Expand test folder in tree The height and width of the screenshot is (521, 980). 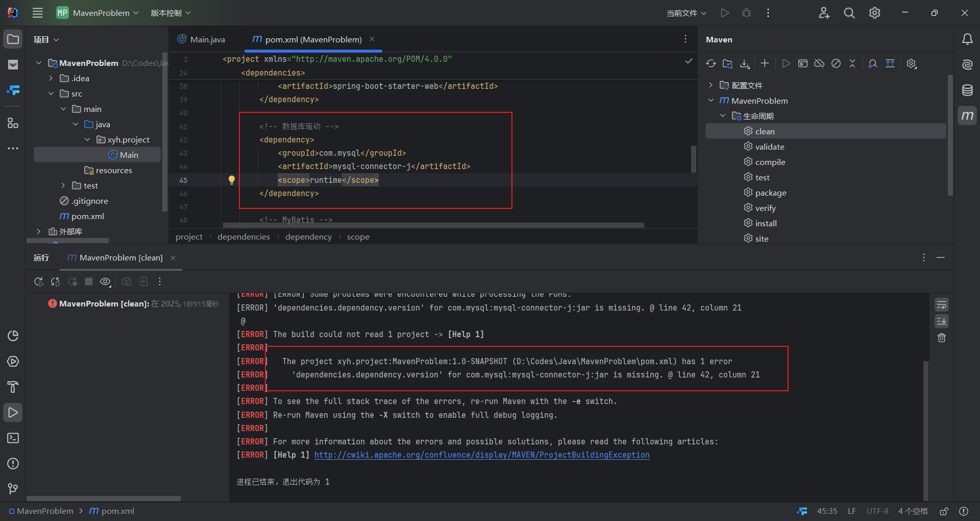[x=63, y=185]
